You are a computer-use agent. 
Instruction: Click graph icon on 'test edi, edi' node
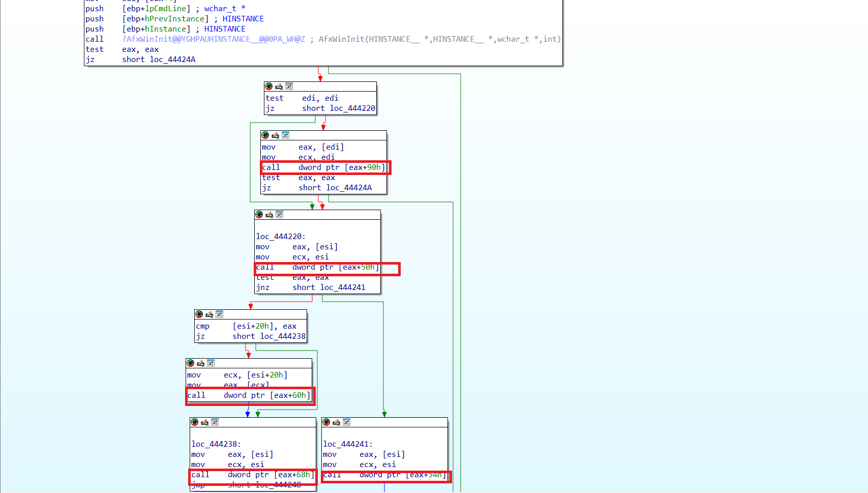point(289,86)
